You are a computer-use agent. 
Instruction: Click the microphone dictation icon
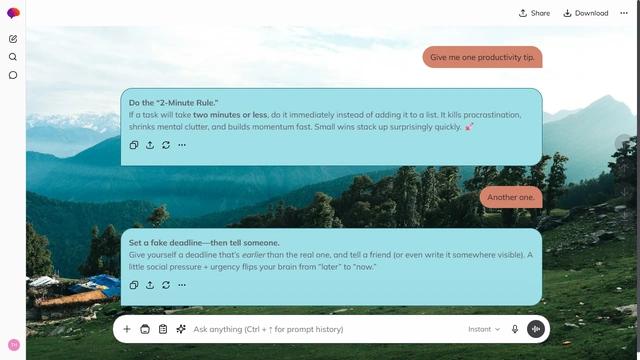(x=515, y=329)
